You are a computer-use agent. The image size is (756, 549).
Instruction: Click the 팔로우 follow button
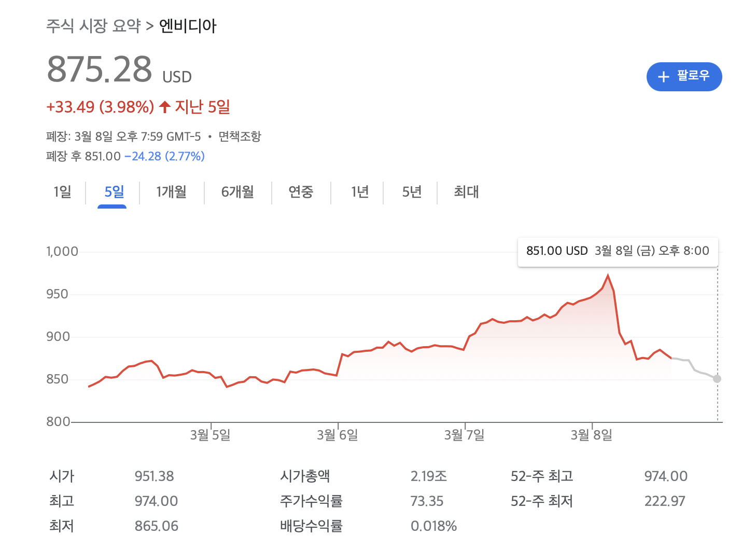click(x=684, y=77)
